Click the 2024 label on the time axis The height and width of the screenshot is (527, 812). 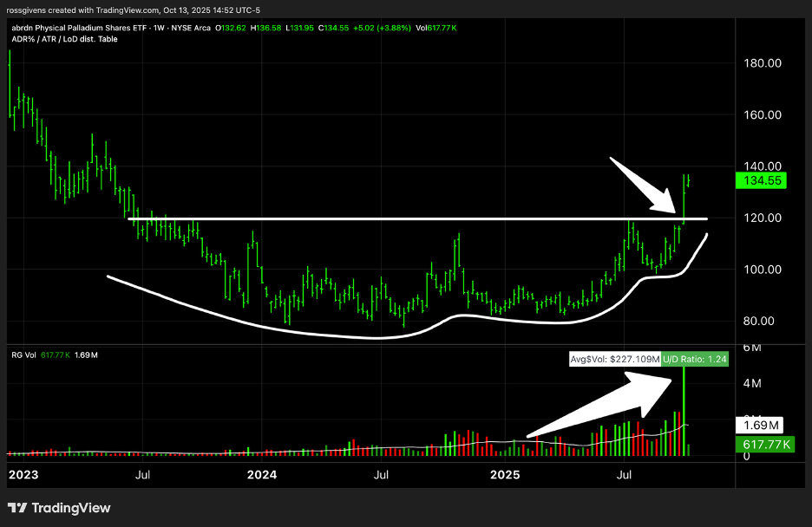[x=261, y=475]
